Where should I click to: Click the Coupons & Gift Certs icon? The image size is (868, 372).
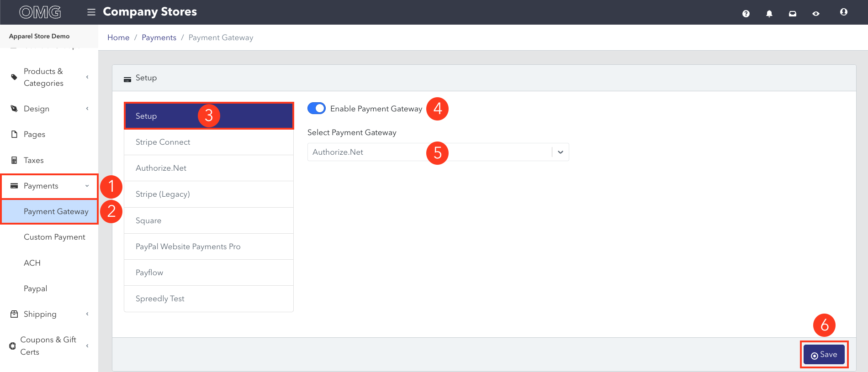(12, 346)
